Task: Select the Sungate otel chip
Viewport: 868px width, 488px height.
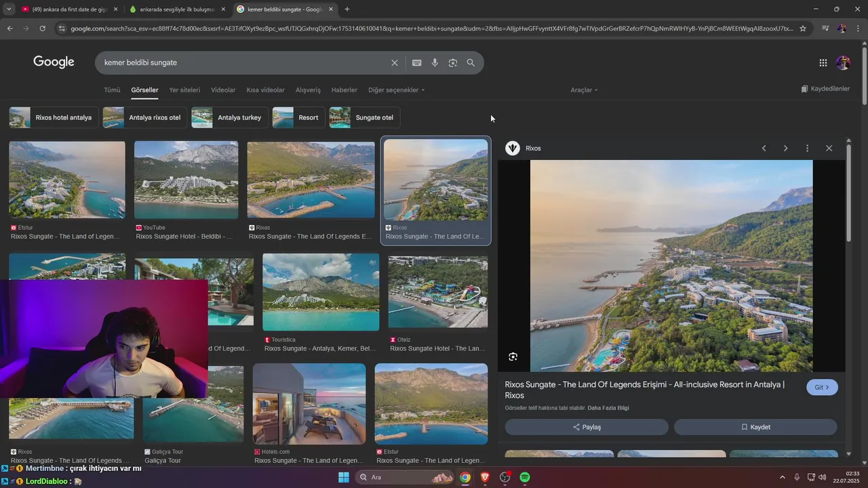Action: [364, 117]
